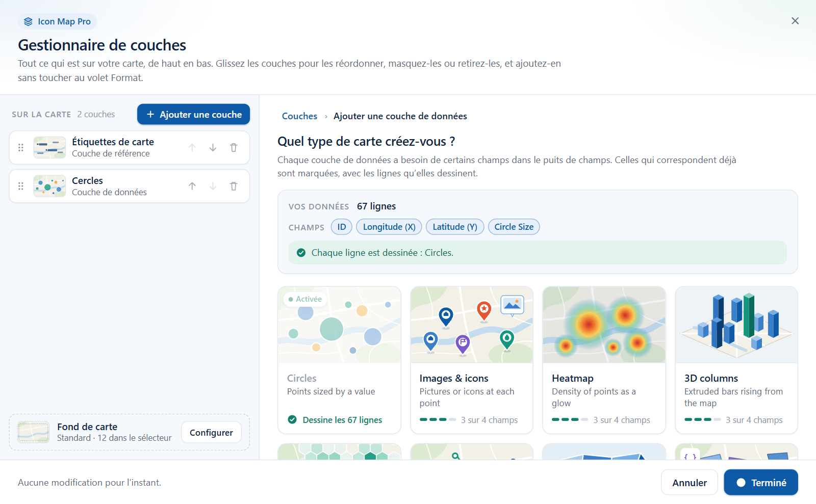816x504 pixels.
Task: Open basemap settings with Configurer
Action: (211, 433)
